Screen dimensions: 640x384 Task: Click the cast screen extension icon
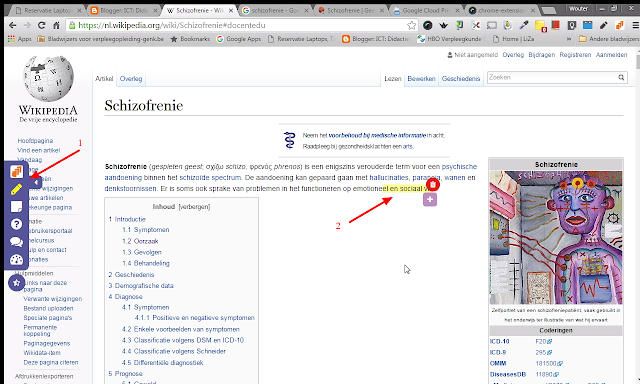click(491, 25)
